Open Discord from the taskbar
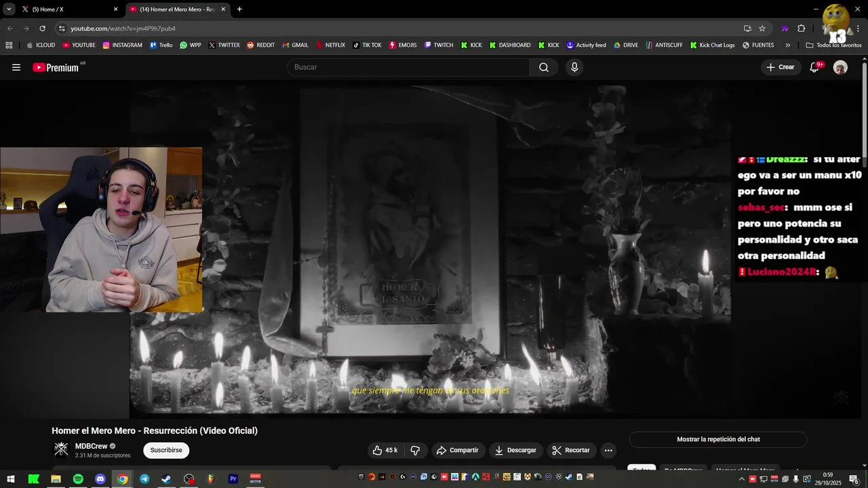 tap(100, 479)
